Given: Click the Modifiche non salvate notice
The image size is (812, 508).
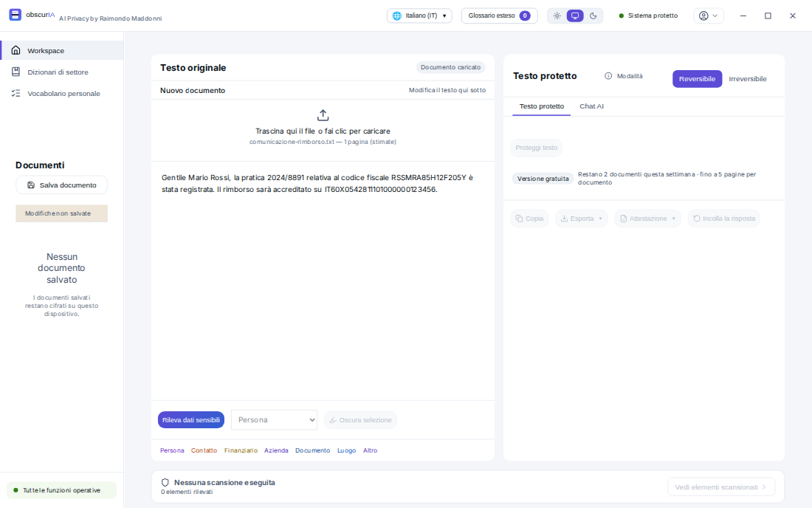Looking at the screenshot, I should click(61, 213).
